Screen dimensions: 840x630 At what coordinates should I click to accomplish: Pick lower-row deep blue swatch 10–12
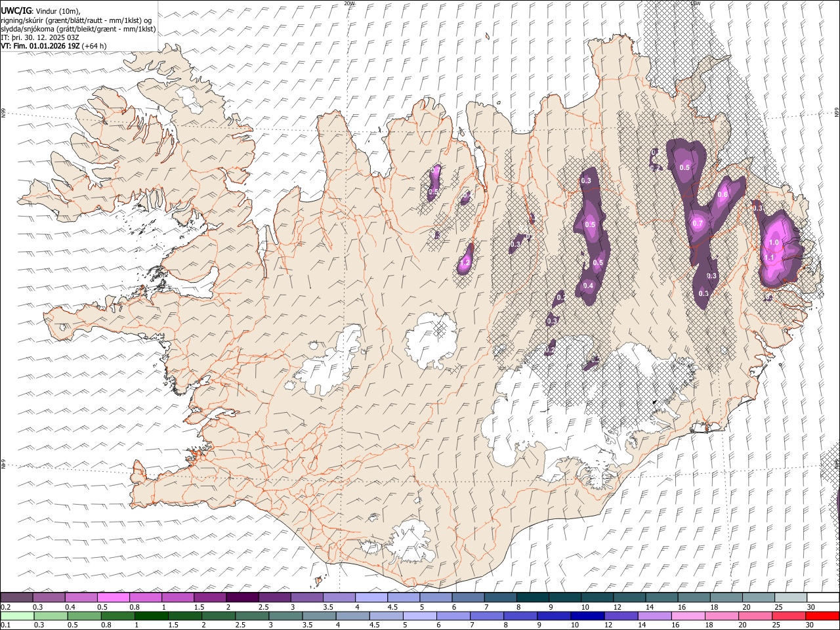click(x=588, y=616)
